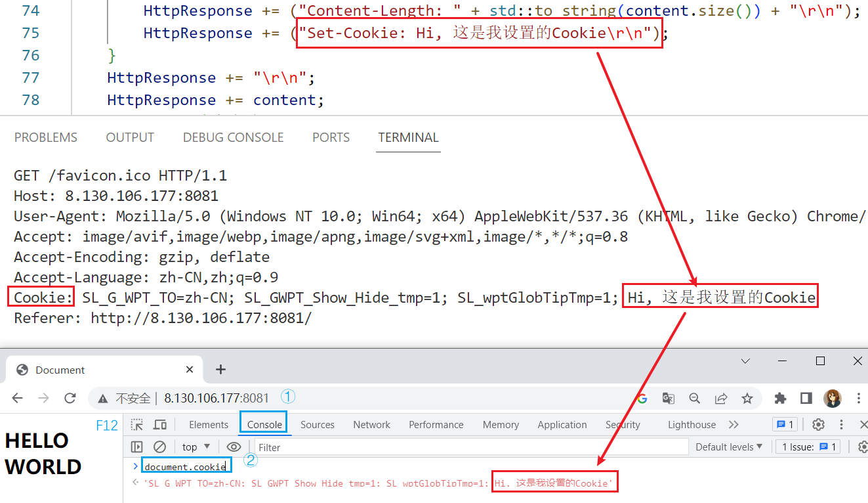
Task: Clear console with the clear icon
Action: [x=159, y=447]
